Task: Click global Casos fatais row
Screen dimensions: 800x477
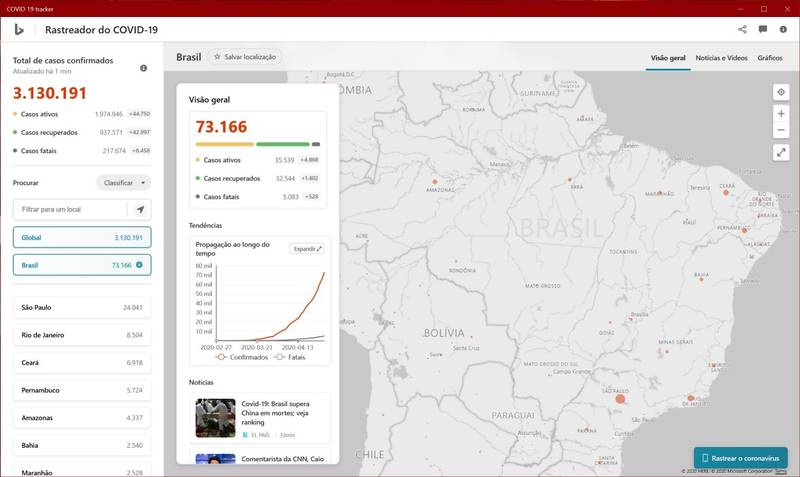Action: coord(82,150)
